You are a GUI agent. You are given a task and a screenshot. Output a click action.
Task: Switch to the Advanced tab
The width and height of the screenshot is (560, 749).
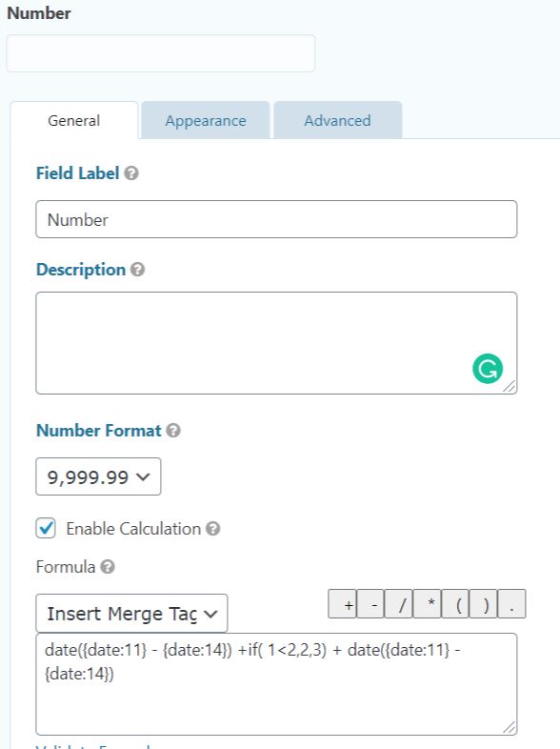coord(337,120)
